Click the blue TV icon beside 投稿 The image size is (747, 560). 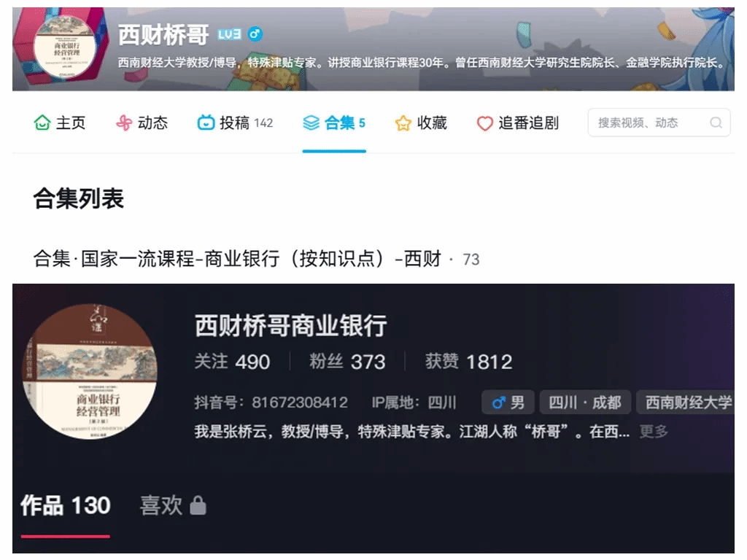pos(206,122)
